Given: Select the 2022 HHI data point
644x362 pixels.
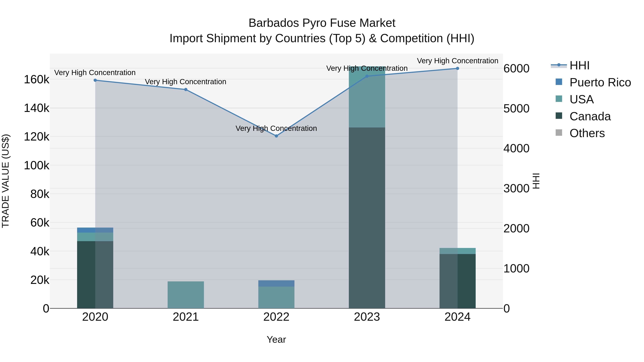Looking at the screenshot, I should tap(276, 136).
